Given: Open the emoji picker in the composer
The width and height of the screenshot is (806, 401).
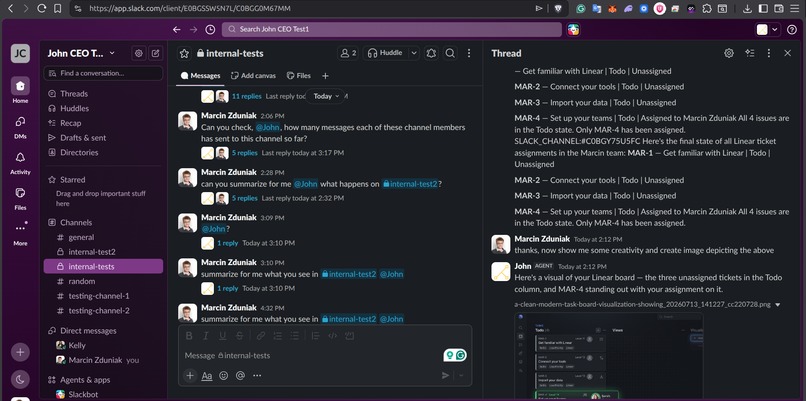Looking at the screenshot, I should 224,375.
